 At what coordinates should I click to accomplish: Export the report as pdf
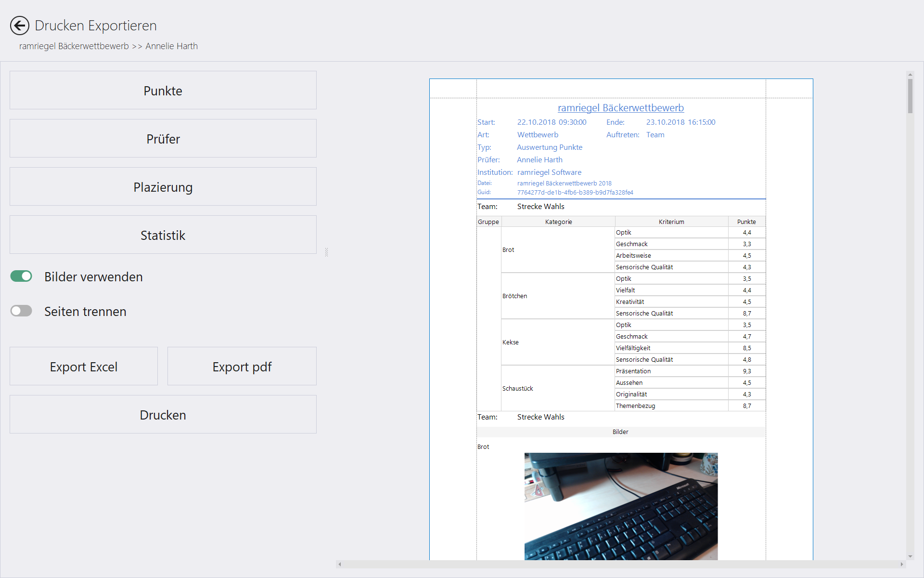point(242,367)
